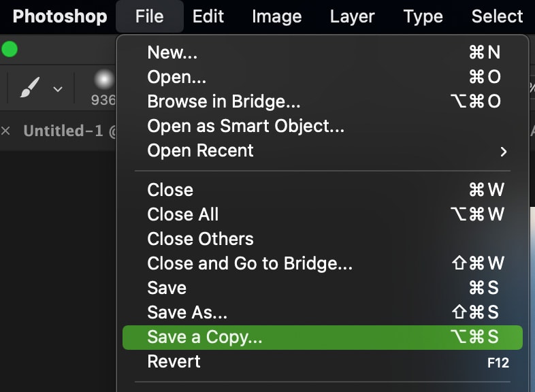Expand the Open Recent submenu arrow

click(x=503, y=152)
